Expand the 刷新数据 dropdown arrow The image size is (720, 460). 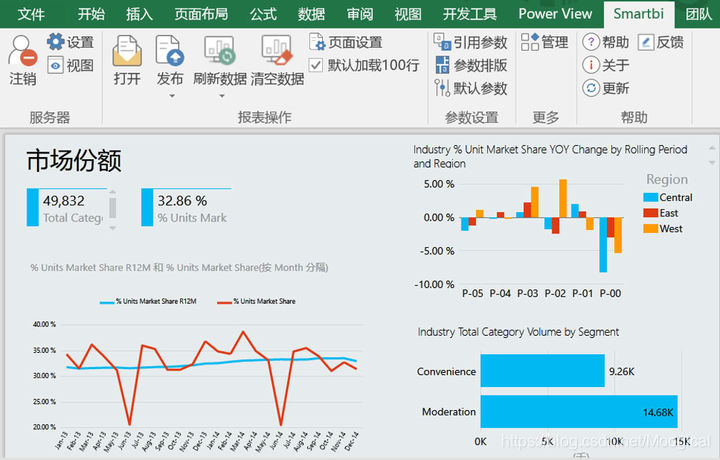point(222,95)
